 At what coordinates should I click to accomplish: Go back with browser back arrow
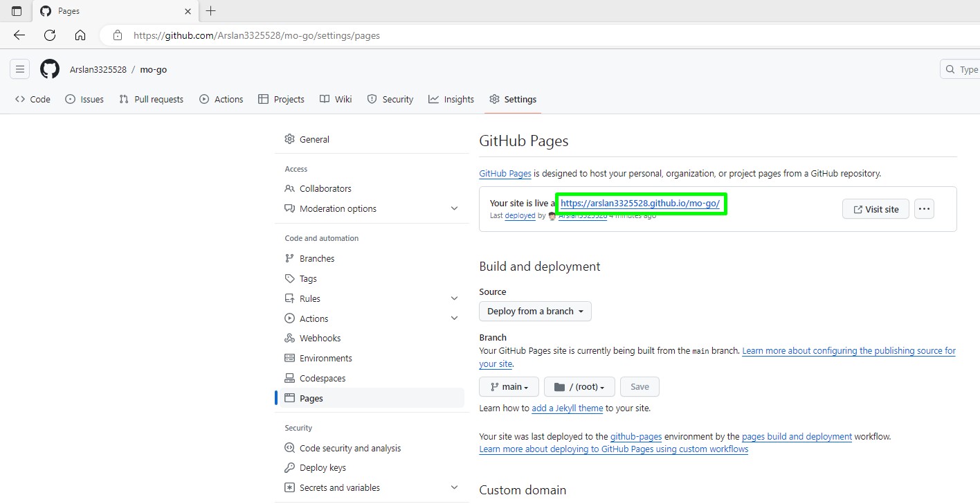19,35
